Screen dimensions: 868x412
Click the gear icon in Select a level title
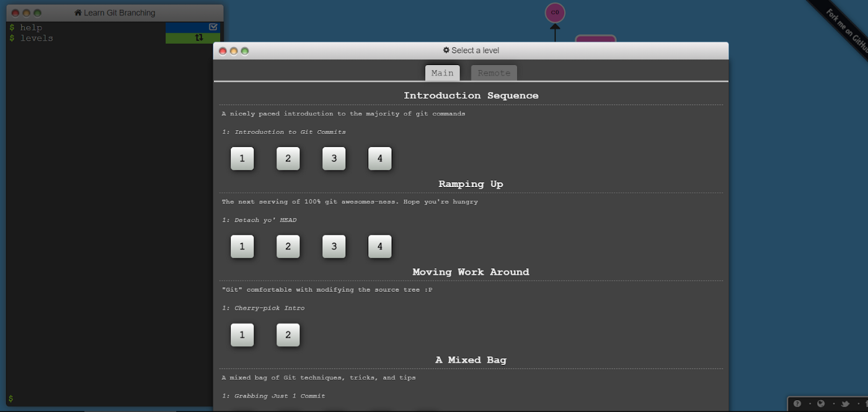446,50
